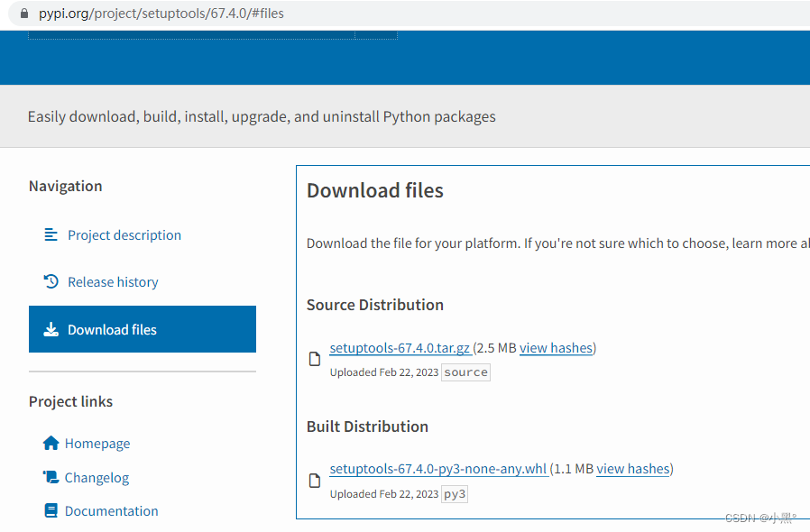The image size is (810, 532).
Task: Click the download arrow icon in sidebar
Action: click(x=51, y=329)
